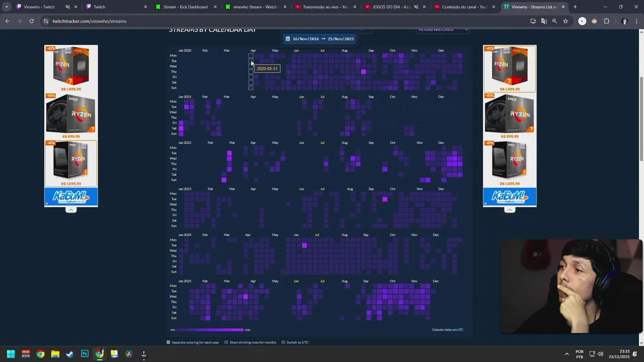
Task: Bookmark this page with the star icon
Action: [x=566, y=21]
